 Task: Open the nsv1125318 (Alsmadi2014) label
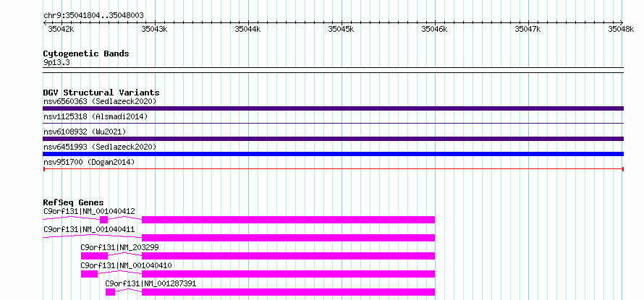(96, 116)
